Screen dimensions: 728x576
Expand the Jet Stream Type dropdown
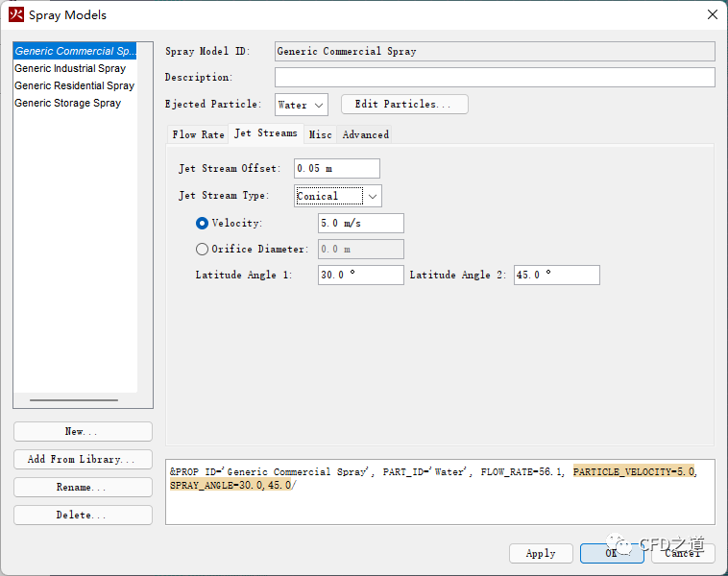click(338, 196)
